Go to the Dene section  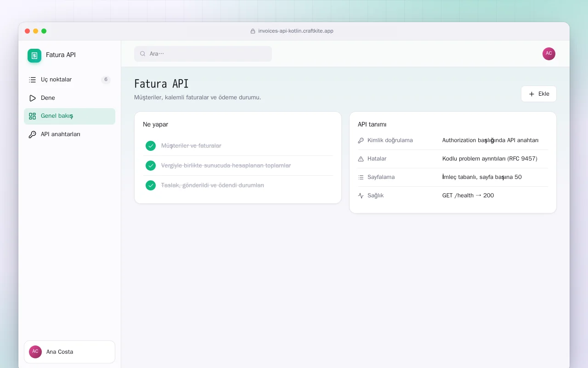pyautogui.click(x=69, y=98)
